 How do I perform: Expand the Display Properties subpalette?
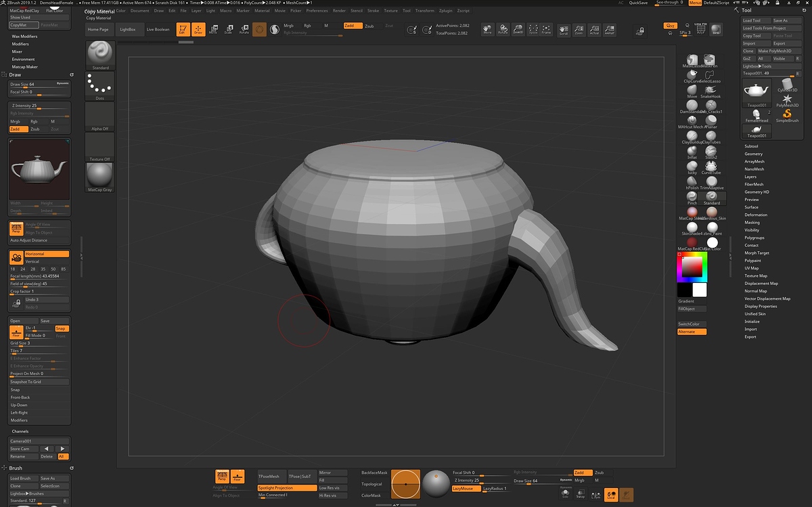761,306
